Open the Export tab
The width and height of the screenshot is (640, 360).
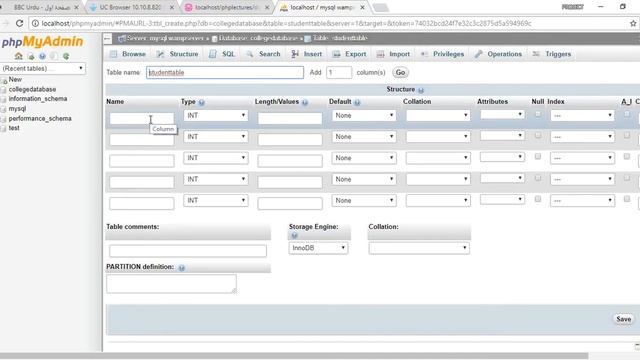[349, 54]
